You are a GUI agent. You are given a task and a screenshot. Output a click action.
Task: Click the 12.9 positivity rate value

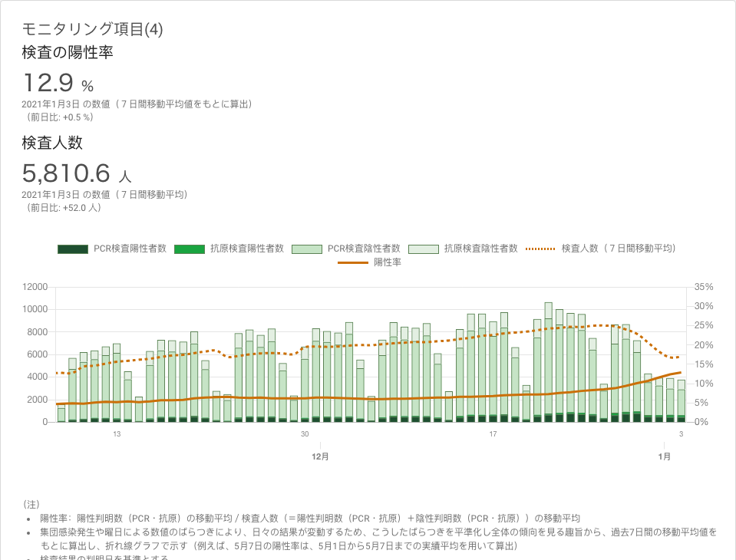[x=48, y=83]
